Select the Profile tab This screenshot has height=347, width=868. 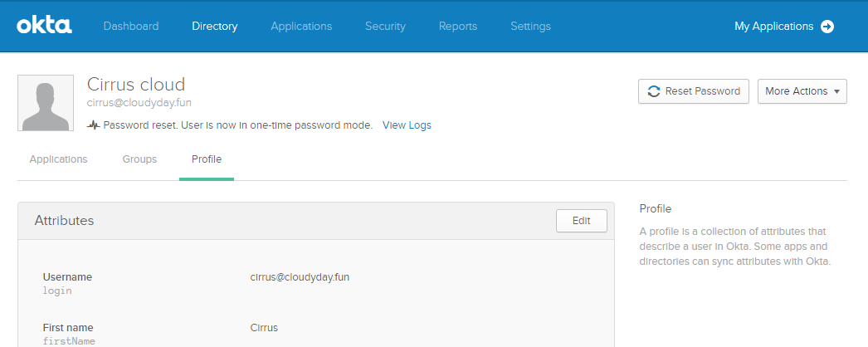point(207,159)
